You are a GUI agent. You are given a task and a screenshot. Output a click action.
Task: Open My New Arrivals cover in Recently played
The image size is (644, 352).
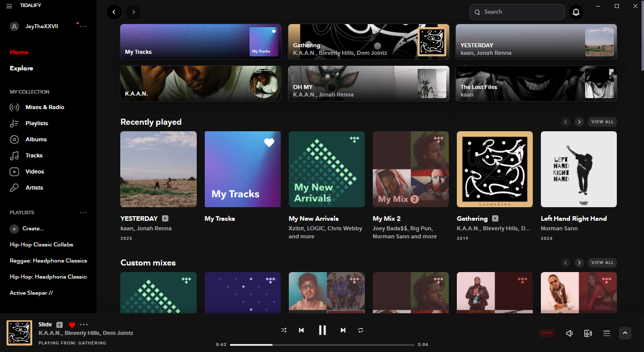pyautogui.click(x=327, y=169)
